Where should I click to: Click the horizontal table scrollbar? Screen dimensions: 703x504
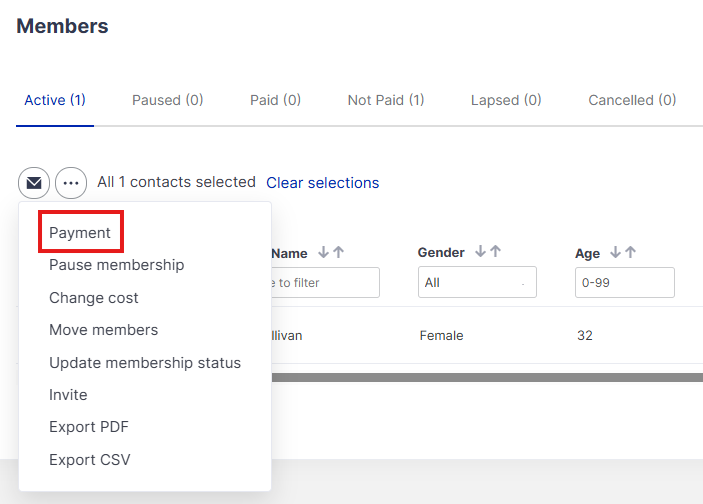click(486, 377)
